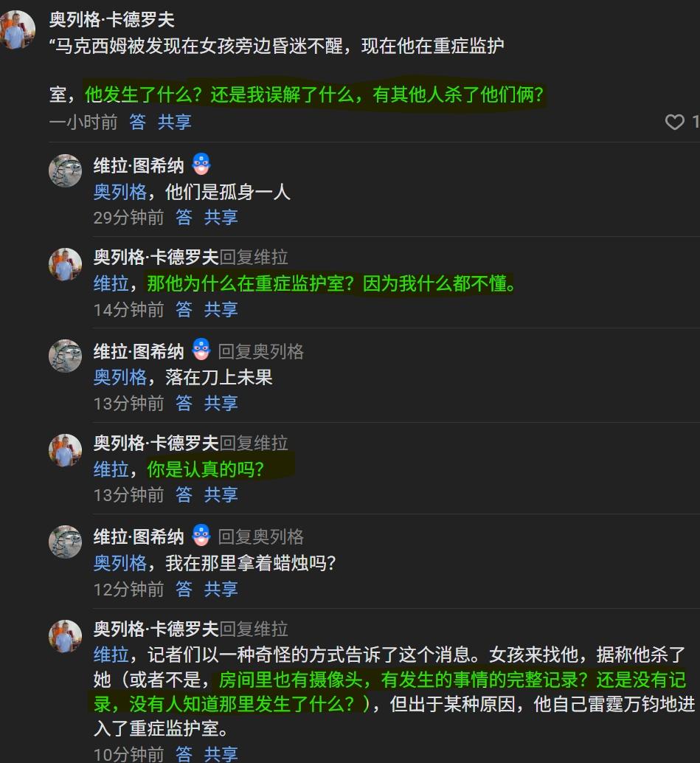Click the badge emoji on 29分钟前 reply
The image size is (700, 763).
coord(201,164)
